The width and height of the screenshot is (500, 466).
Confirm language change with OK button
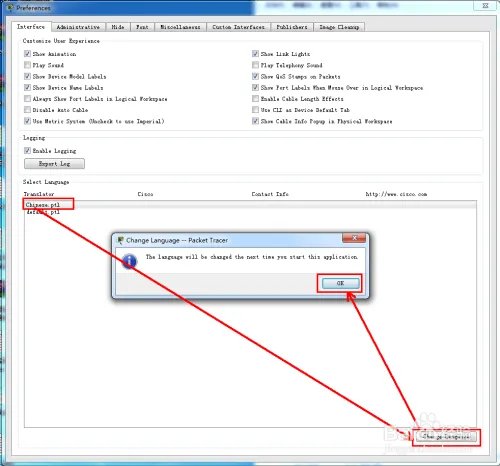pyautogui.click(x=340, y=283)
